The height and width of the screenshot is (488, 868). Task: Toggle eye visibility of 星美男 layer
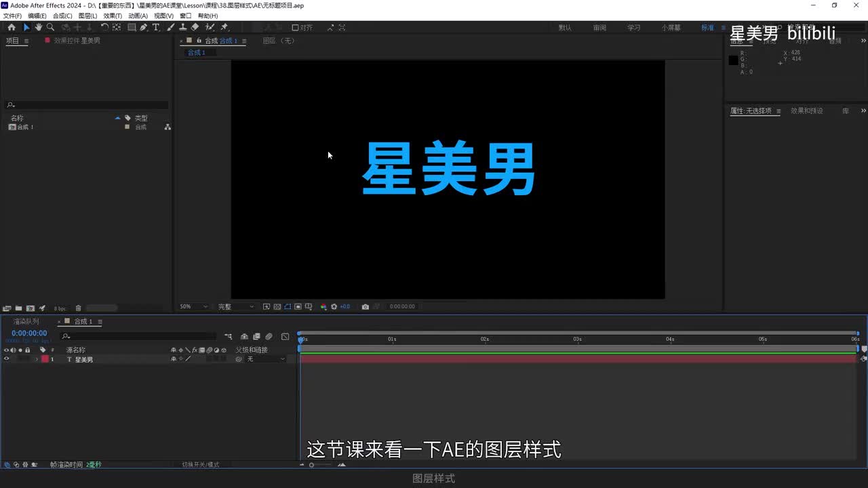click(x=7, y=359)
